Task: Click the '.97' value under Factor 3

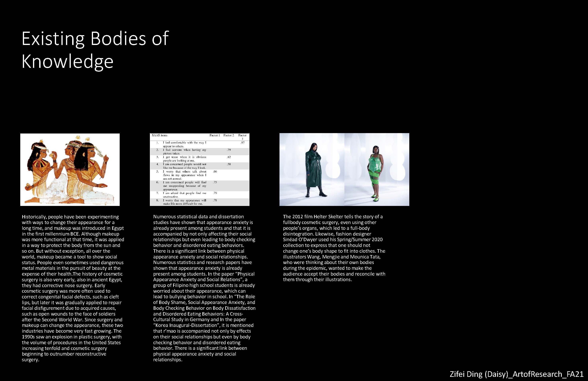Action: point(242,143)
